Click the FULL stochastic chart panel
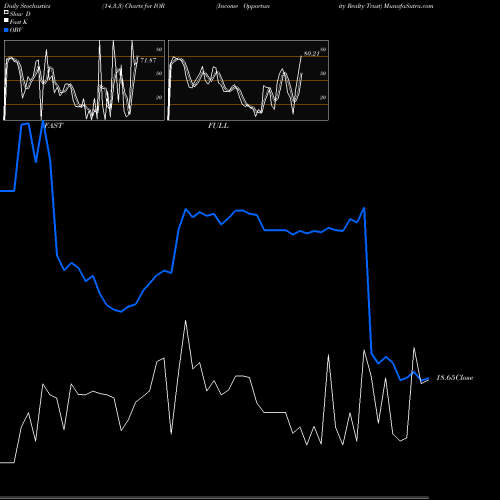The width and height of the screenshot is (500, 500). (x=248, y=80)
